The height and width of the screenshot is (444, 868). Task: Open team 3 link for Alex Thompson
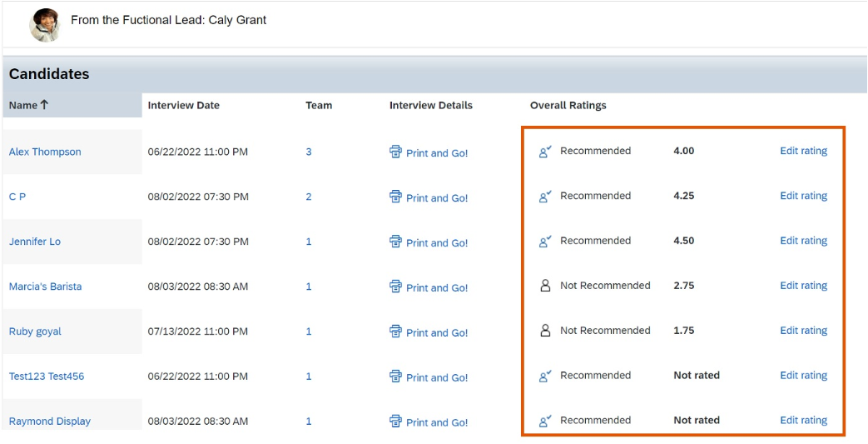(309, 152)
